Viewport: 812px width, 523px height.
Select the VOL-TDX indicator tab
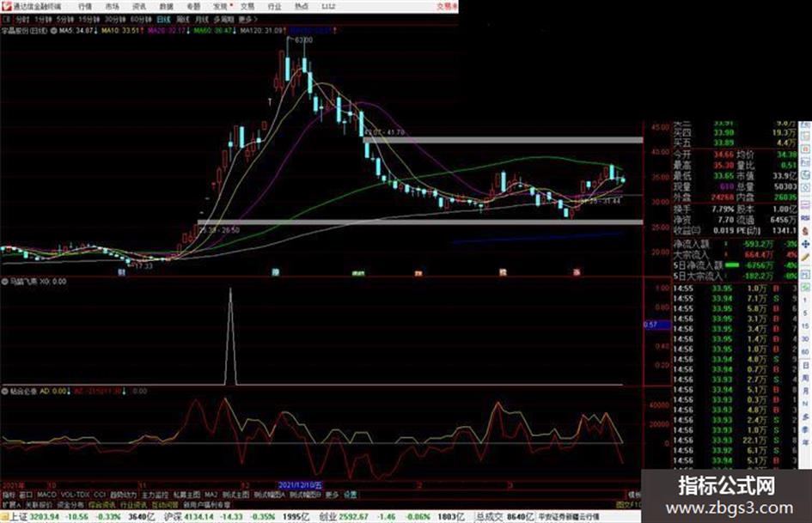point(76,495)
